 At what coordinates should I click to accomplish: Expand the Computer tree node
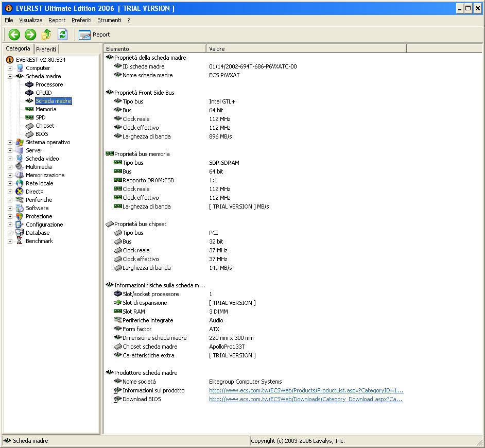[x=10, y=68]
